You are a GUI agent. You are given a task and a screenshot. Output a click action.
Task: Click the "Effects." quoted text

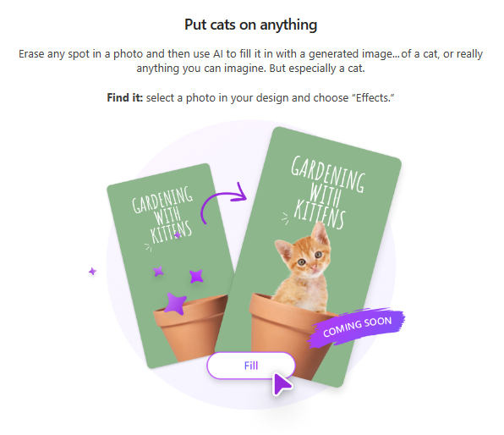pos(375,97)
